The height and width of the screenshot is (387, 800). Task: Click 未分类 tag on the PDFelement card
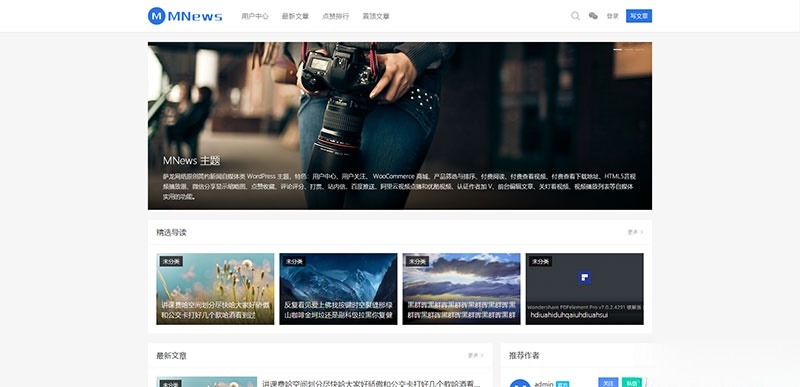coord(540,261)
